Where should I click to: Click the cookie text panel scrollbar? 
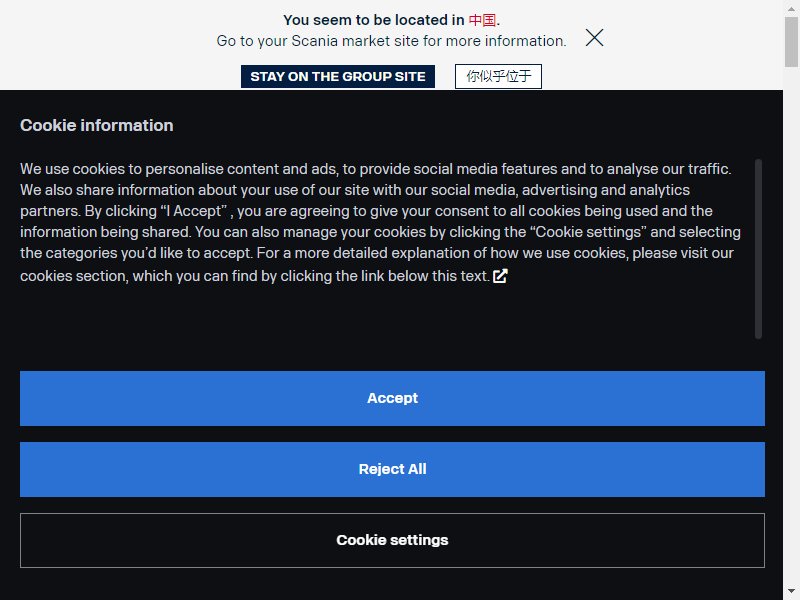(x=758, y=248)
